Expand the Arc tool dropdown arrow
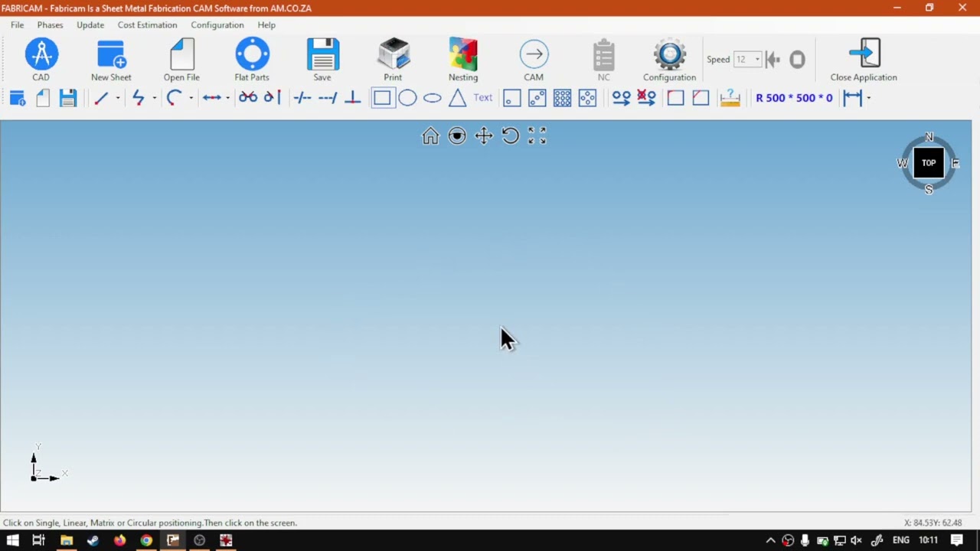980x551 pixels. (191, 98)
